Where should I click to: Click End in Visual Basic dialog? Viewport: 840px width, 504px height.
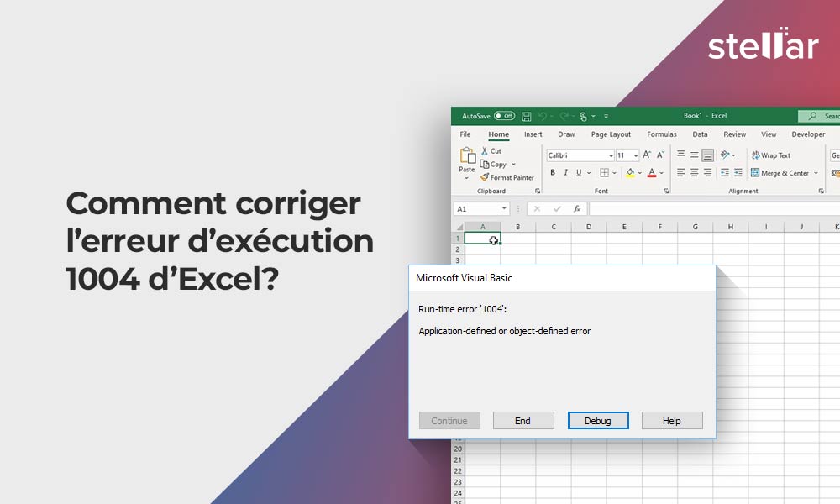click(522, 421)
